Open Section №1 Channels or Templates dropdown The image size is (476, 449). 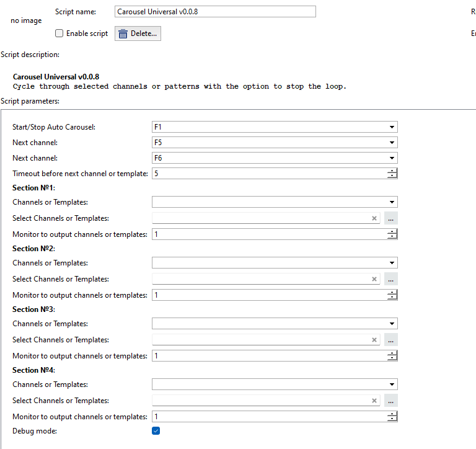click(275, 202)
